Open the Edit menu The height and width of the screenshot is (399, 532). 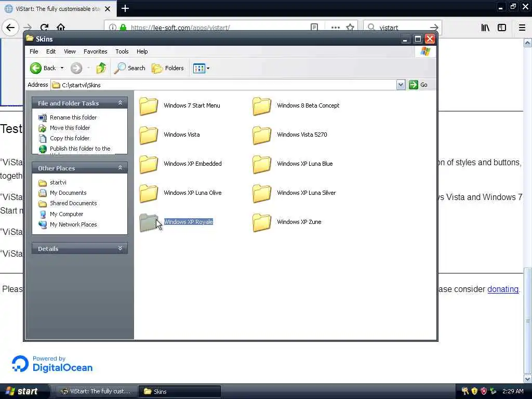(51, 51)
